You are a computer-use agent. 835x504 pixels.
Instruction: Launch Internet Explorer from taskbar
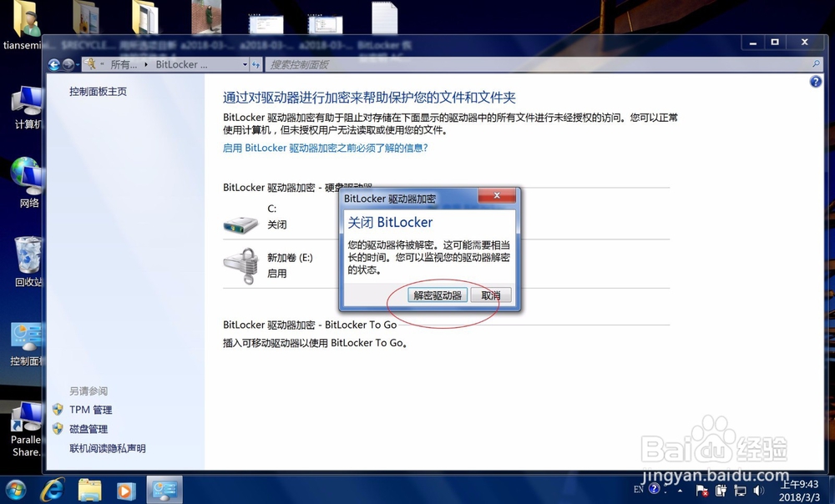point(53,490)
